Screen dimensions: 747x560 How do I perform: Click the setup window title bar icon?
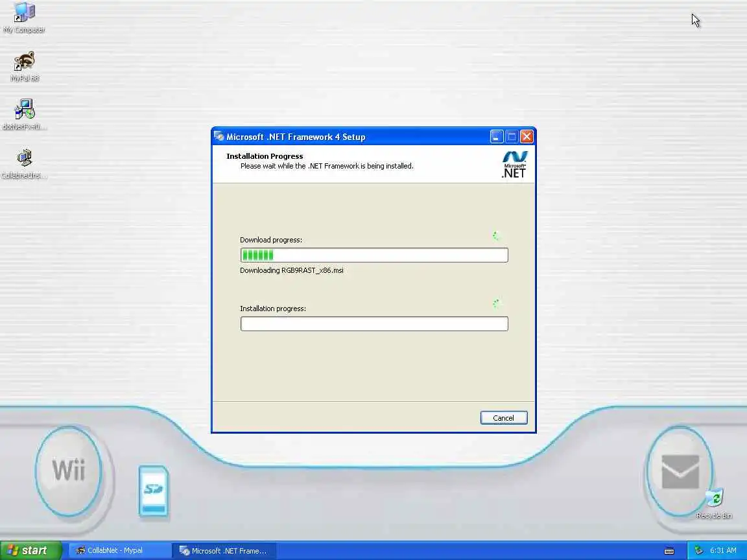point(219,137)
